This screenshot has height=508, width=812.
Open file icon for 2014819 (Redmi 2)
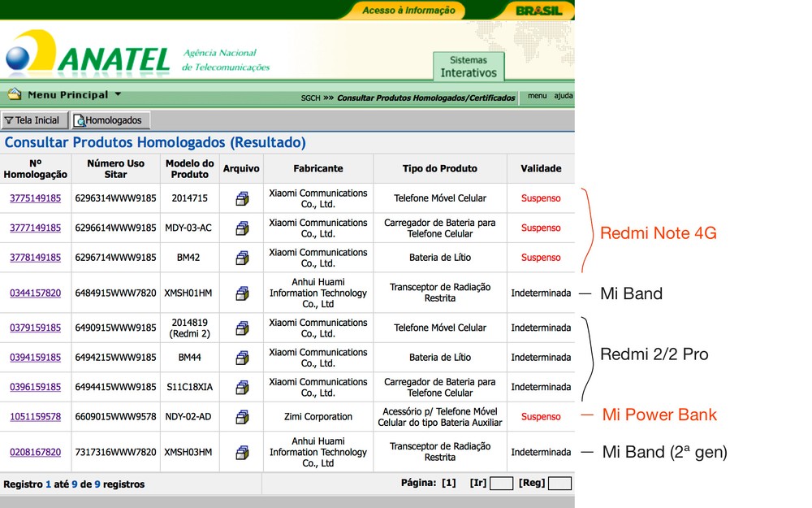pos(242,328)
